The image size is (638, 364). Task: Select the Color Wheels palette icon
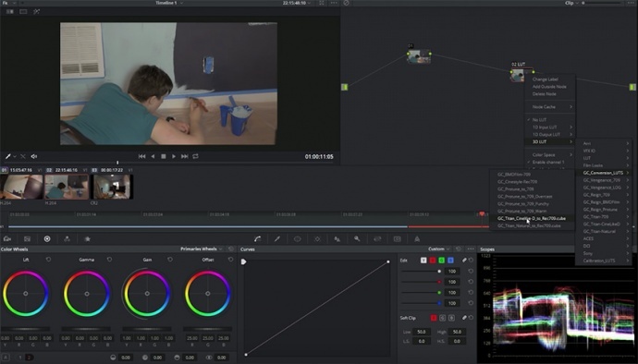(47, 238)
